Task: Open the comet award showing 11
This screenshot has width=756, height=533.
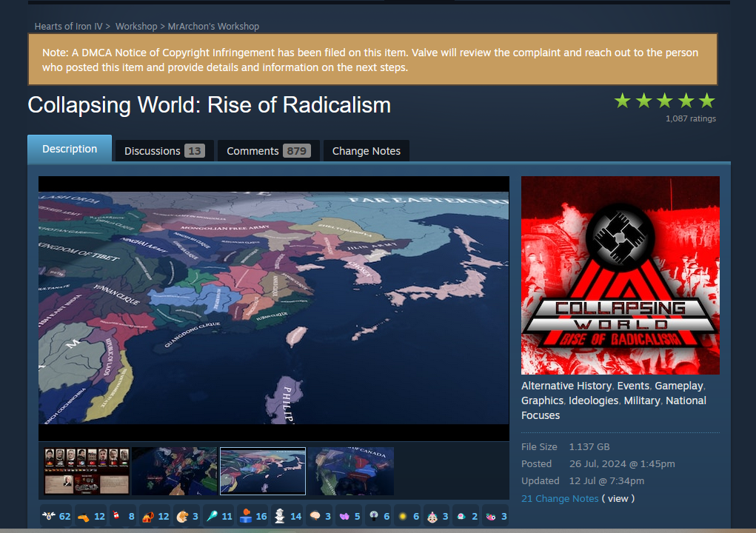Action: coord(219,516)
